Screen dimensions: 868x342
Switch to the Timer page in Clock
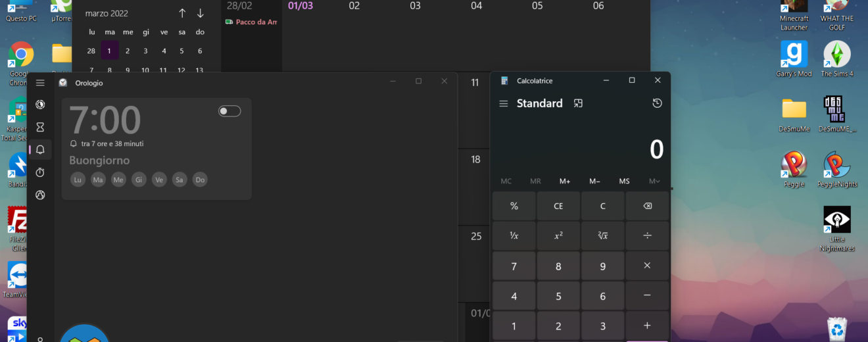click(40, 127)
